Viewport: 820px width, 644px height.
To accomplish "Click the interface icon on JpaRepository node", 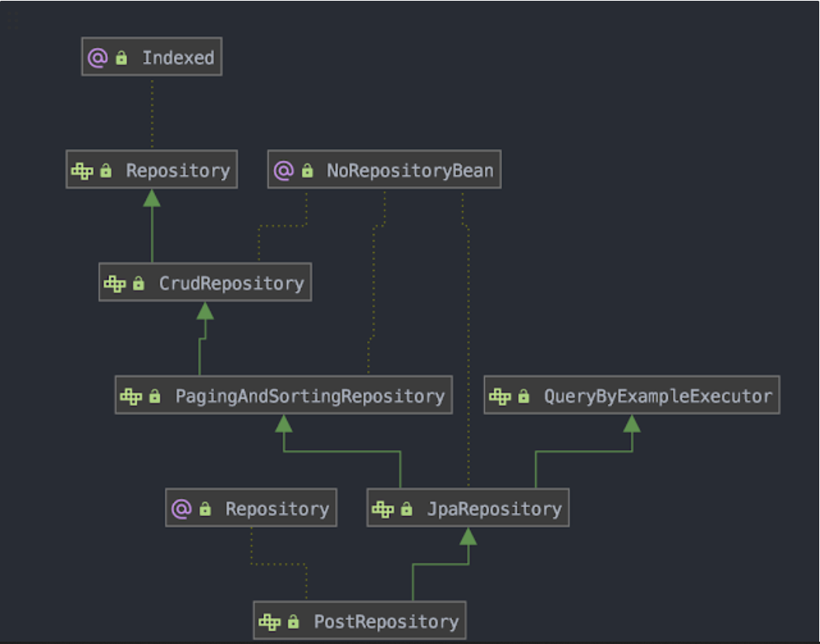I will [382, 509].
